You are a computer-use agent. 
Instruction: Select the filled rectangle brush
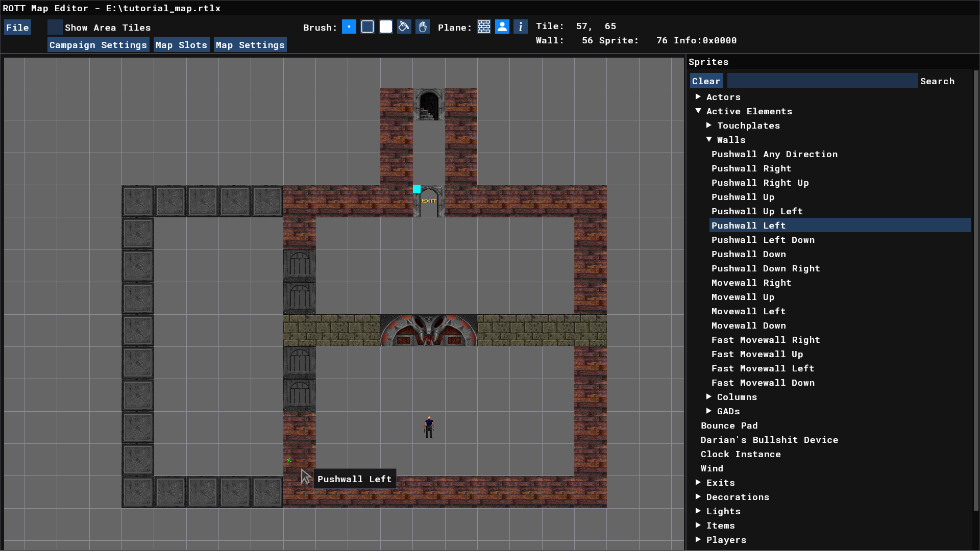pos(386,27)
